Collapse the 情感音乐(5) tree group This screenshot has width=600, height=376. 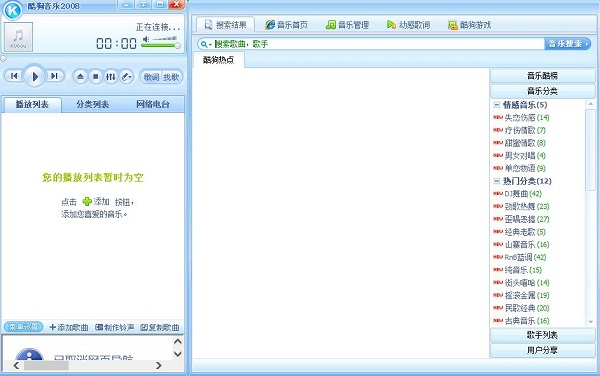497,104
